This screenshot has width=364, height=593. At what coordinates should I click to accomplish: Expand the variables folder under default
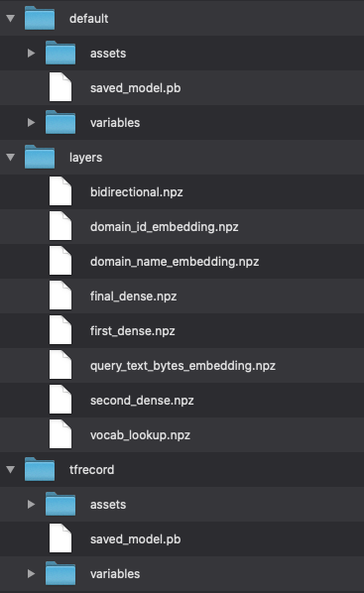[x=31, y=123]
